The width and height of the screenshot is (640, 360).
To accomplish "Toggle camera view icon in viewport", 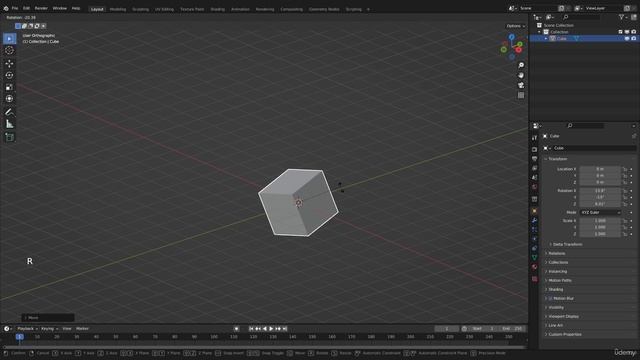I will click(x=521, y=85).
